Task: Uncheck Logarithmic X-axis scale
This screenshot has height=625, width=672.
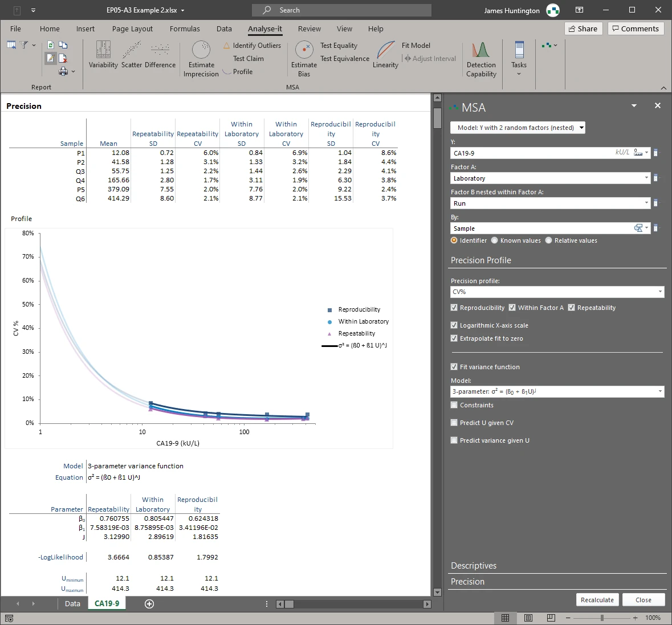Action: [454, 325]
